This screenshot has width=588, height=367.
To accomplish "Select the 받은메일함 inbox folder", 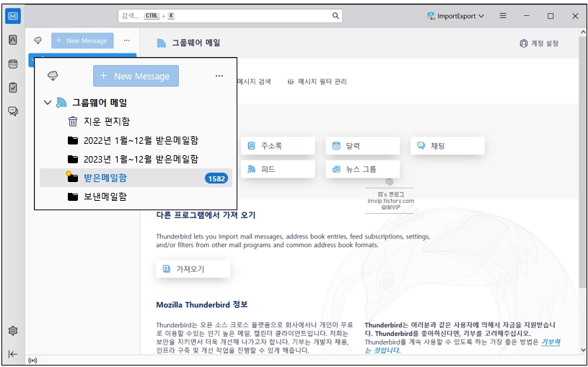I will click(136, 178).
